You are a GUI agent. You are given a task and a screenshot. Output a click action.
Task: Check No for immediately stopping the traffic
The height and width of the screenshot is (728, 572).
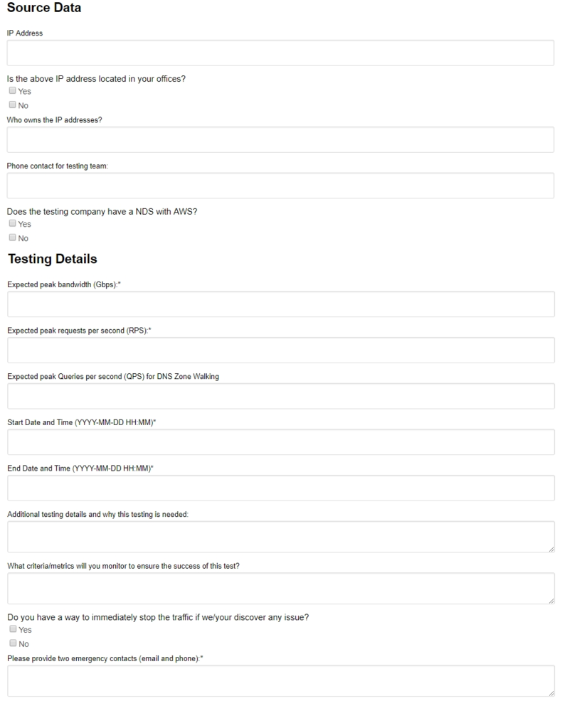13,644
